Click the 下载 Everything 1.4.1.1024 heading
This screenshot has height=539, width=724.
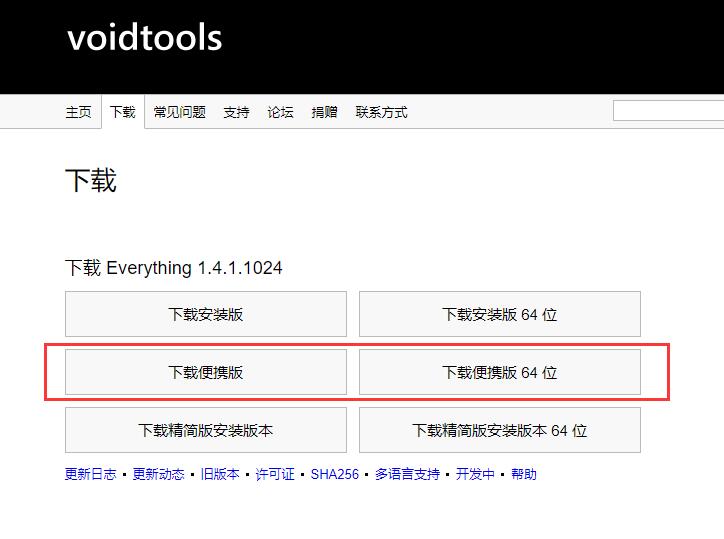point(174,268)
